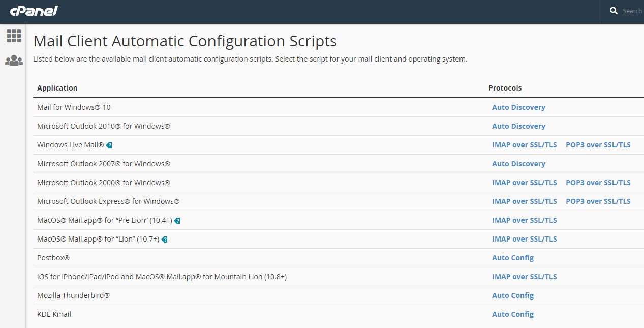Click the cPanel logo

(x=34, y=11)
